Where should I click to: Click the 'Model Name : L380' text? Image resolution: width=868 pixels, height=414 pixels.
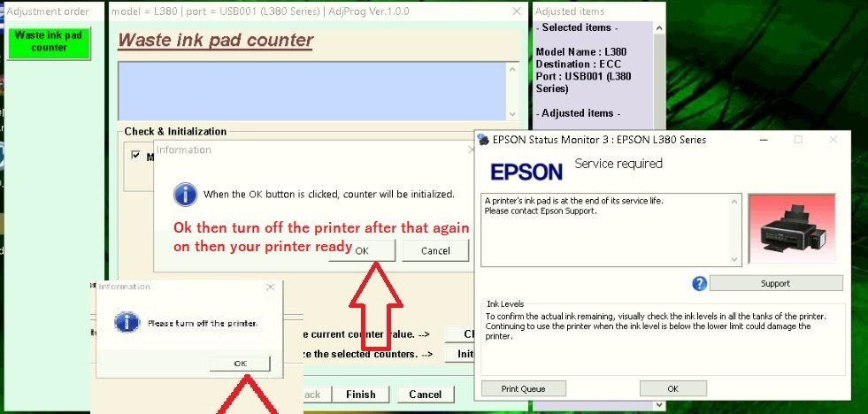pyautogui.click(x=581, y=52)
